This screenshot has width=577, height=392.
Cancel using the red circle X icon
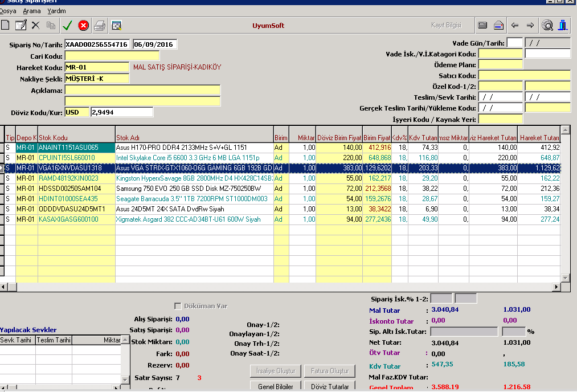pos(83,25)
